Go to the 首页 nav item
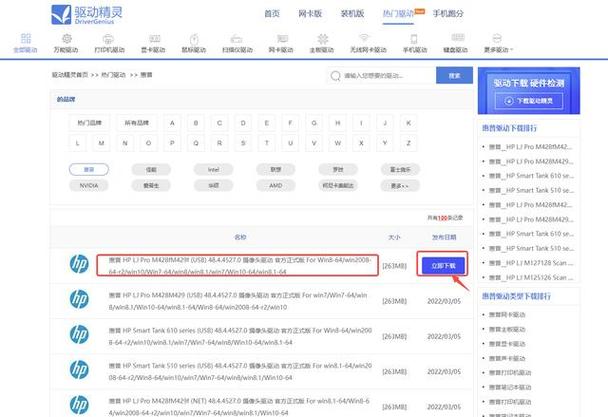Viewport: 608px width, 417px height. pos(272,14)
